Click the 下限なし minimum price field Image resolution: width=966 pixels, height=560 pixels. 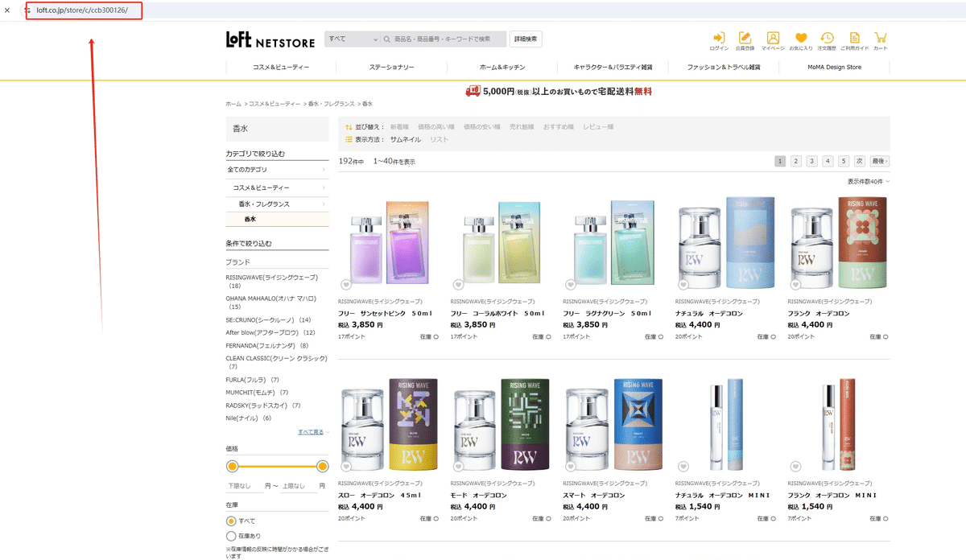coord(244,486)
